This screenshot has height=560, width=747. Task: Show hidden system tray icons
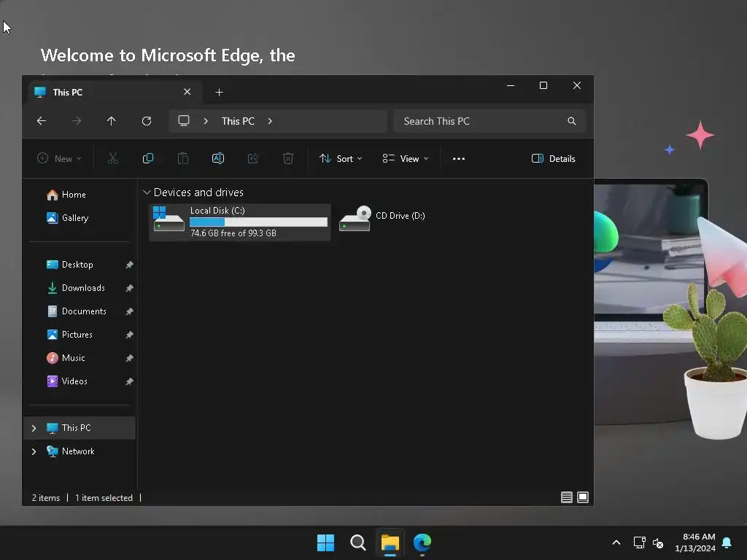tap(616, 542)
